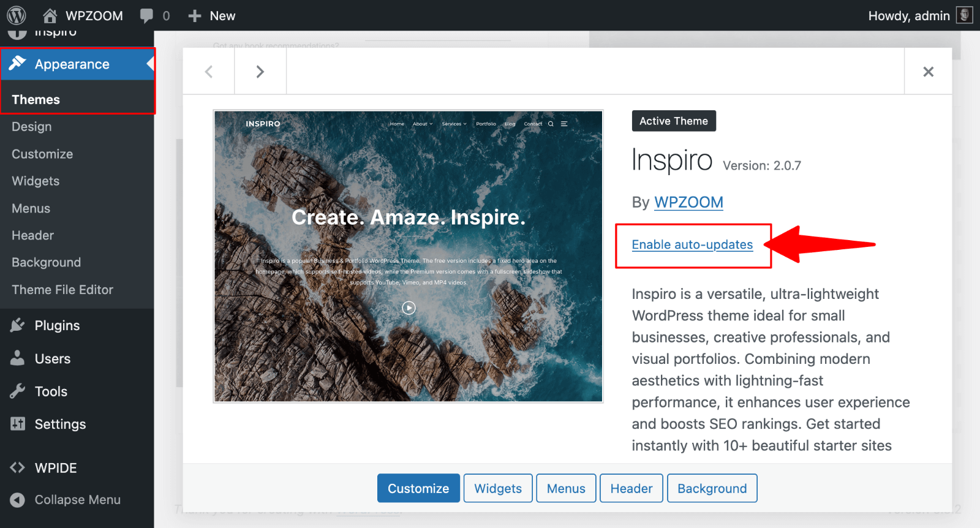Open the comments bubble icon
The height and width of the screenshot is (528, 980).
click(x=146, y=15)
